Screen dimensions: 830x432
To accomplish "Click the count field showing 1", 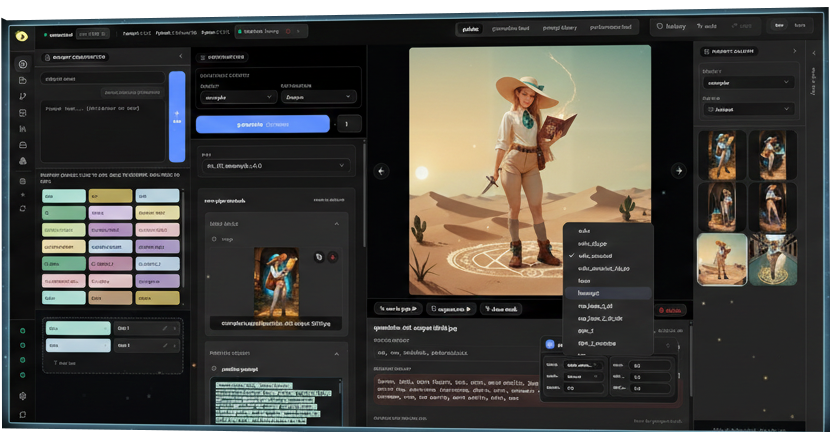I will click(x=349, y=124).
